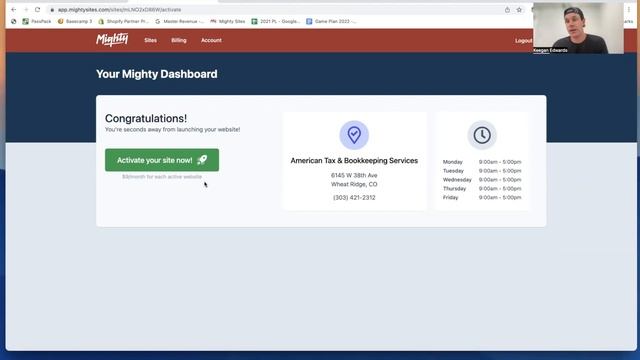Screen dimensions: 640x360
Task: Go back using browser back arrow
Action: 13,10
